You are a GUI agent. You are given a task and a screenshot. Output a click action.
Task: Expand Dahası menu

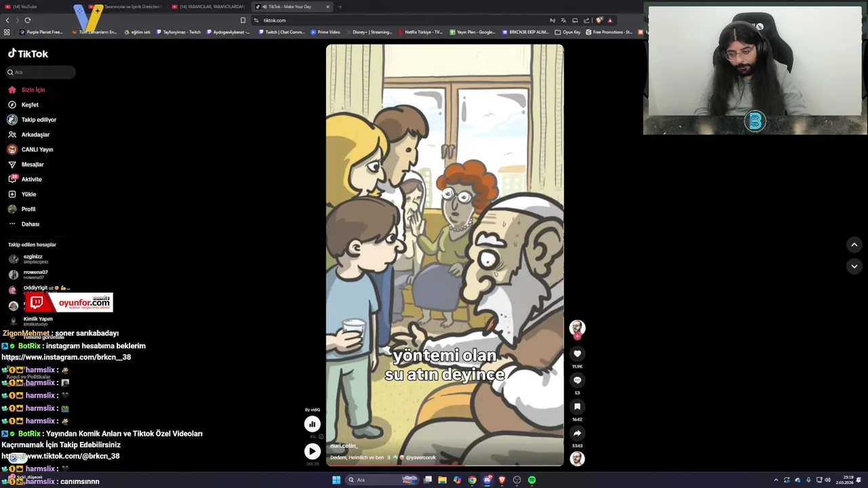[x=24, y=224]
